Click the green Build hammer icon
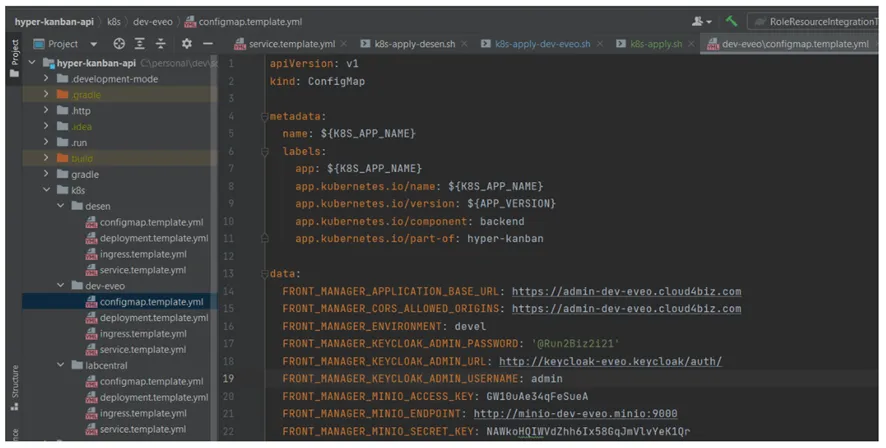The height and width of the screenshot is (448, 886). pos(732,21)
